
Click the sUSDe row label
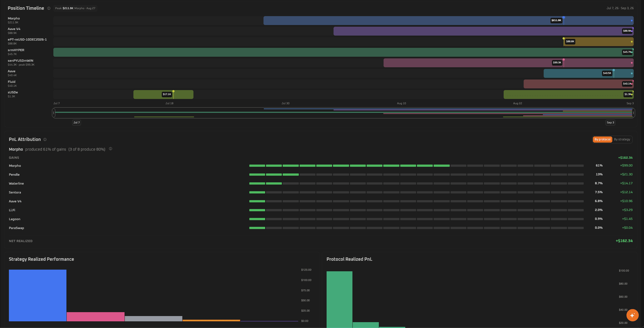(13, 92)
